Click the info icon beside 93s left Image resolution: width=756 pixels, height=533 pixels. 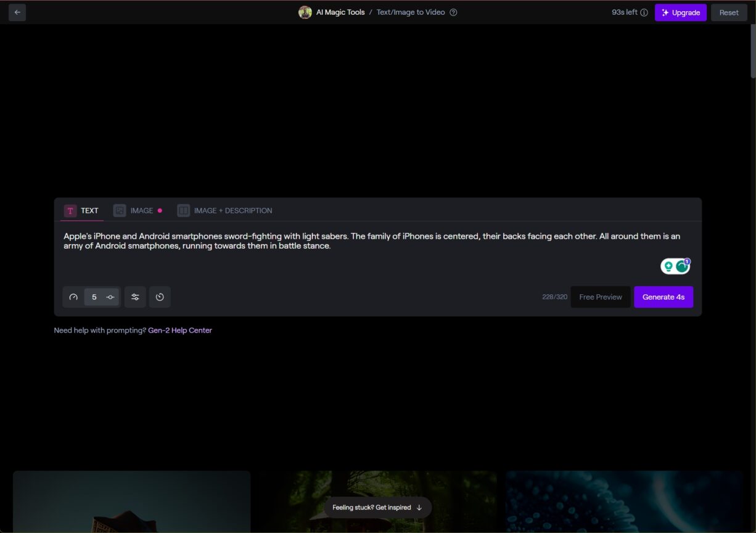pos(644,12)
